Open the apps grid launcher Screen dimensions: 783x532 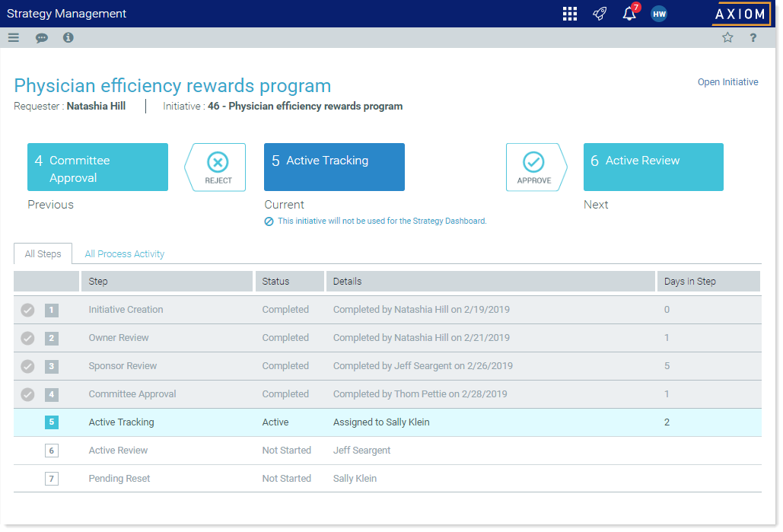pos(569,14)
